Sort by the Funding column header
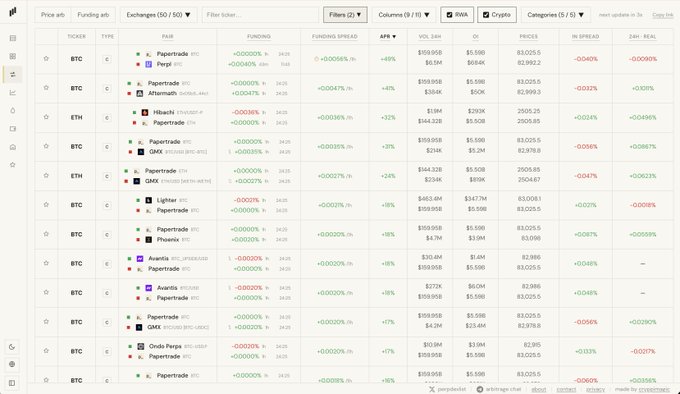The height and width of the screenshot is (394, 680). pos(258,36)
